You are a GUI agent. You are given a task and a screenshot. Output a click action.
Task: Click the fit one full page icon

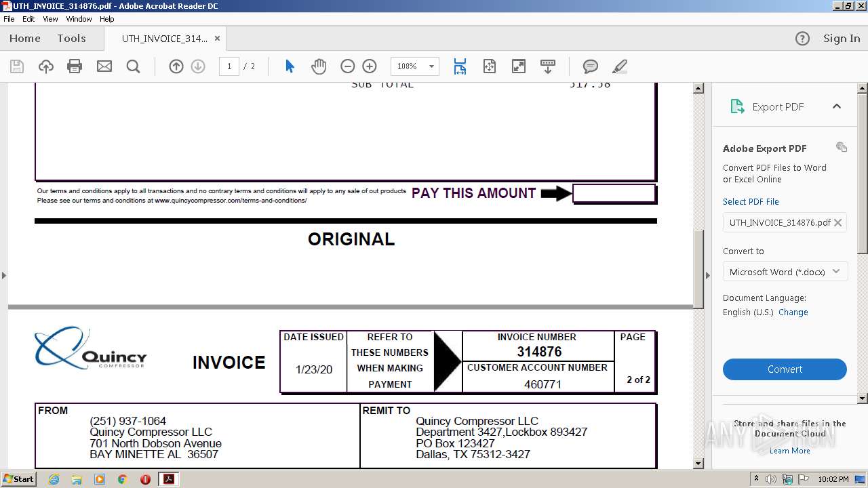click(490, 66)
